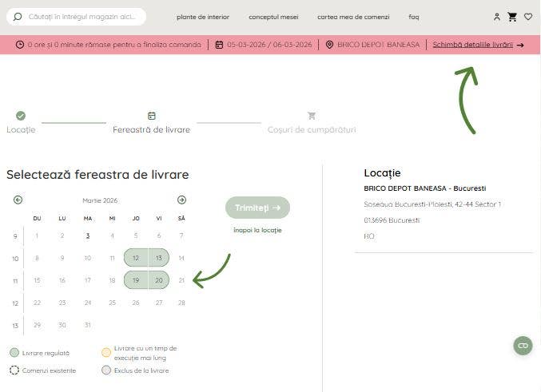Go to previous month arrow
The width and height of the screenshot is (541, 392).
pos(18,200)
